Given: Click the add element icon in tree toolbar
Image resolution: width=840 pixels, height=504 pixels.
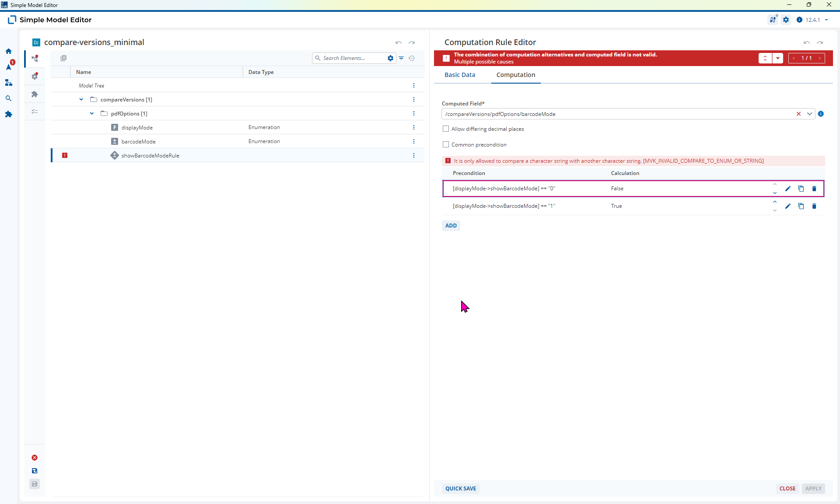Looking at the screenshot, I should pos(63,58).
